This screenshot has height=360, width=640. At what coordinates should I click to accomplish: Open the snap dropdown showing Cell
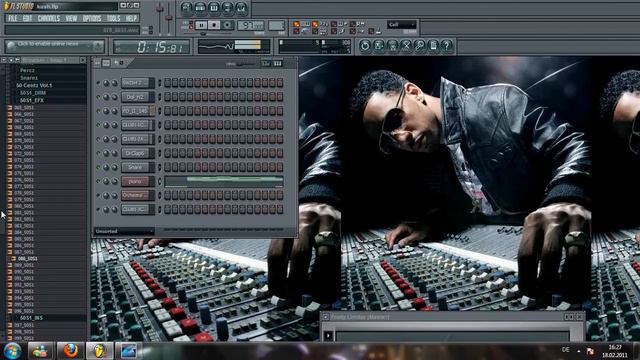402,24
